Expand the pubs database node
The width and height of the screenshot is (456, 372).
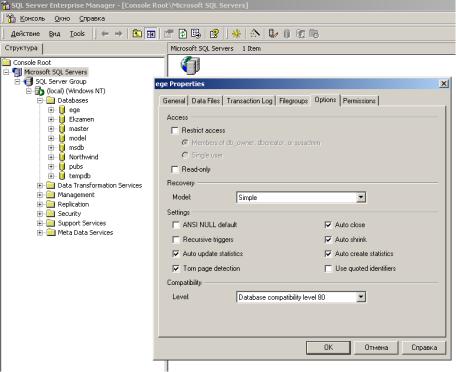pos(51,166)
